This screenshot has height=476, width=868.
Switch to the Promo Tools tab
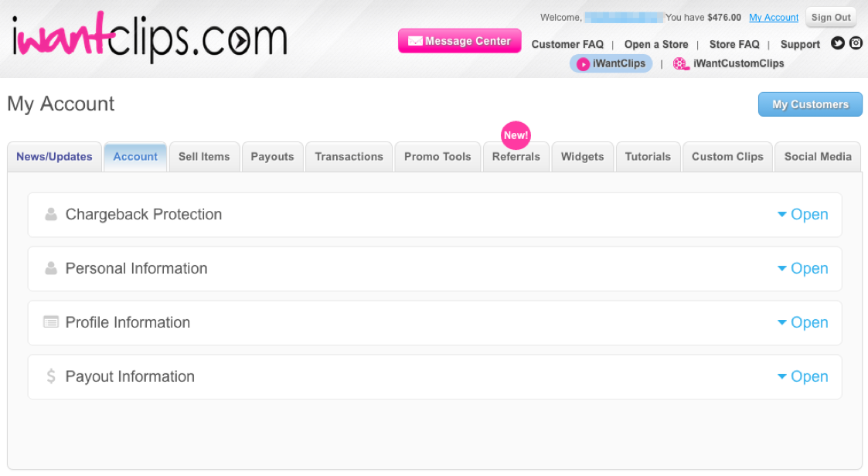437,157
